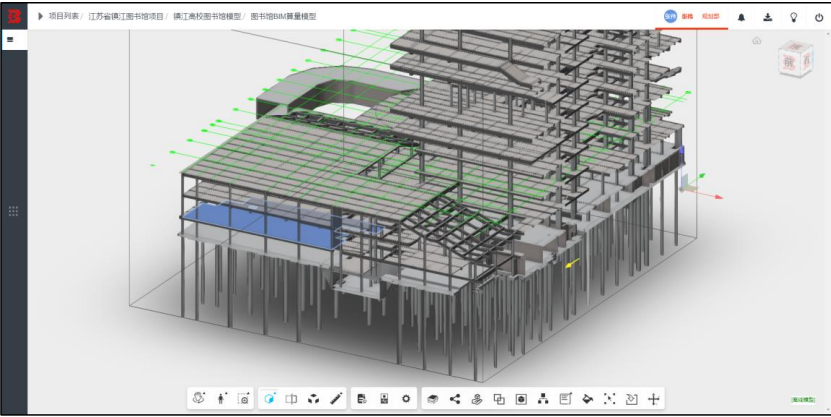Click the download icon in the top bar
Screen dimensions: 831x417
[x=767, y=17]
